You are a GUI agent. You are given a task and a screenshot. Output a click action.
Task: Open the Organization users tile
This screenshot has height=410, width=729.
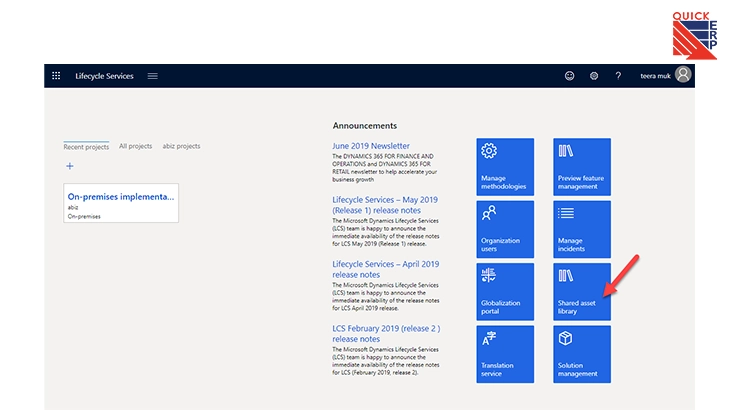(x=505, y=229)
